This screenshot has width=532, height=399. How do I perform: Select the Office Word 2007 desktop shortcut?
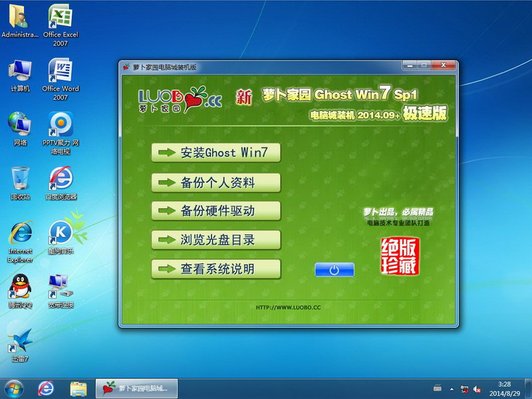(61, 78)
